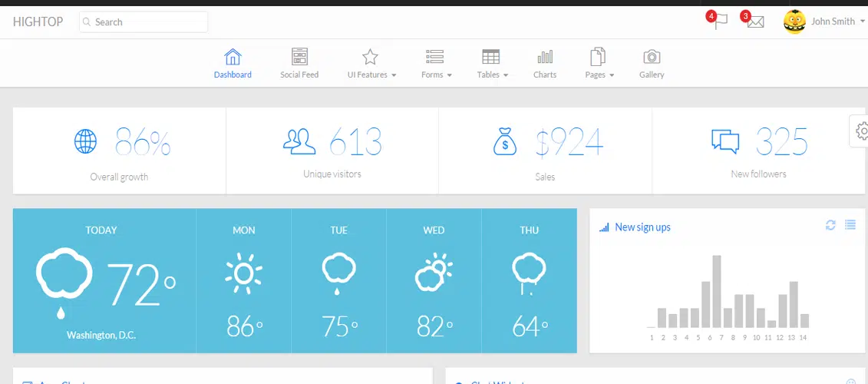The image size is (868, 384).
Task: Click the list icon in New sign ups
Action: (850, 225)
